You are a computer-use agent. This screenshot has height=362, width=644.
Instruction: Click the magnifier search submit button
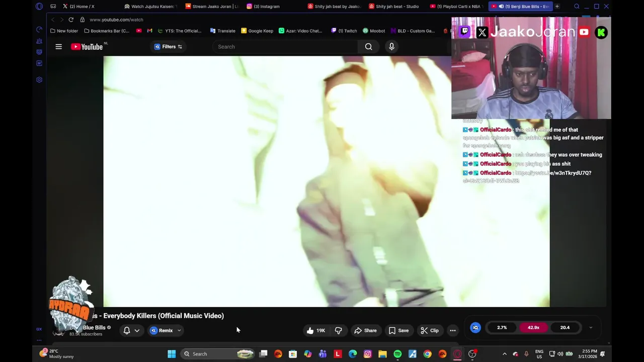pyautogui.click(x=369, y=47)
